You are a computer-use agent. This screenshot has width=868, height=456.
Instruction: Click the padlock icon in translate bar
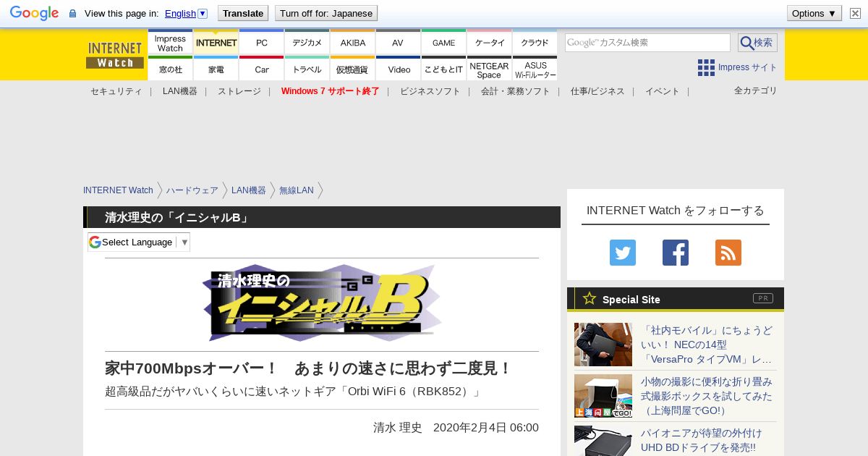coord(72,14)
